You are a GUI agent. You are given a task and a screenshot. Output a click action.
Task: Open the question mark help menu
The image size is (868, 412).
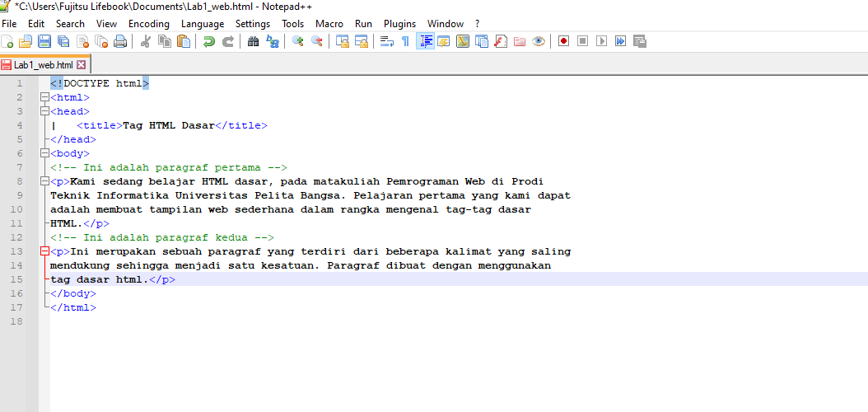pos(477,24)
